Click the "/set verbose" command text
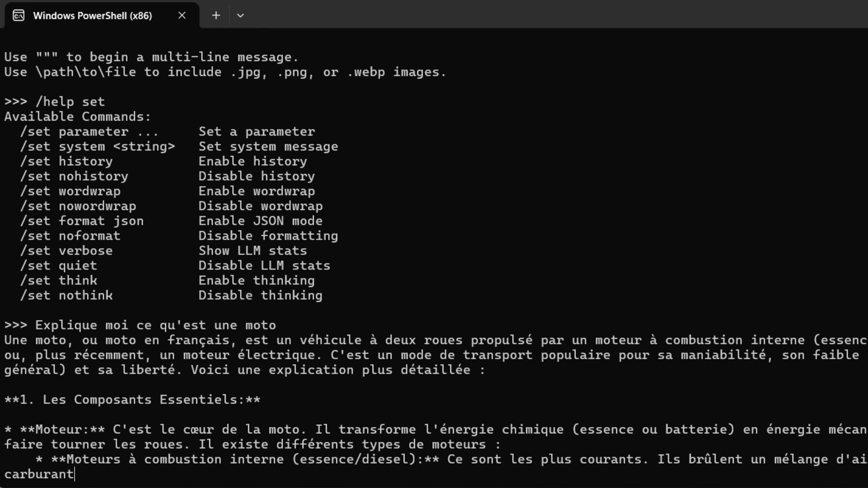The width and height of the screenshot is (868, 488). tap(66, 251)
